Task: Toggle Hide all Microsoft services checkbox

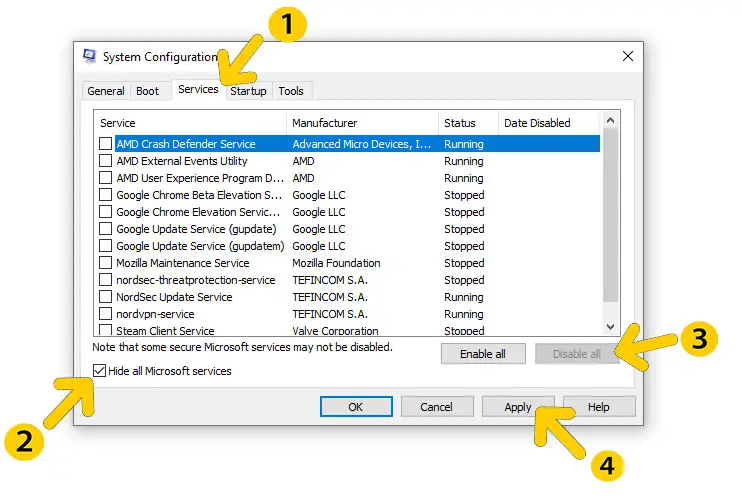Action: pyautogui.click(x=98, y=371)
